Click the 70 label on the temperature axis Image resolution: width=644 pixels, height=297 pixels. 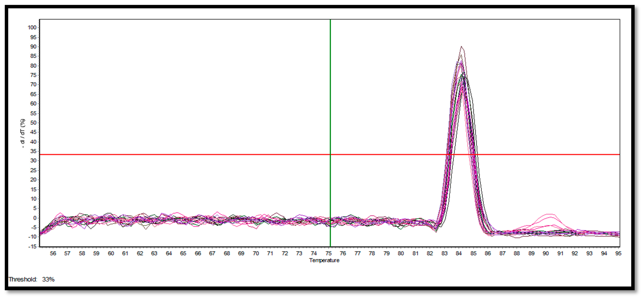[256, 253]
